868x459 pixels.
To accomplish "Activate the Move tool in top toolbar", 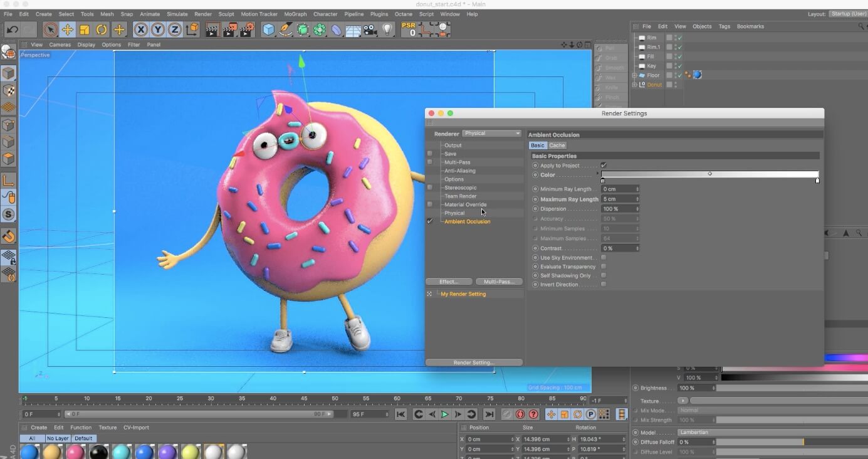I will point(68,29).
